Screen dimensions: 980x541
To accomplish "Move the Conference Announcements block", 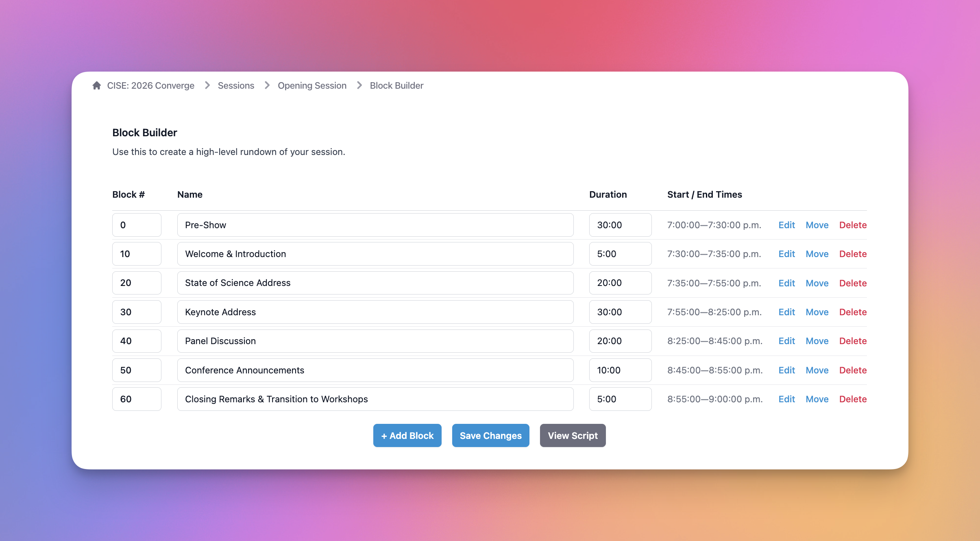I will pos(817,370).
